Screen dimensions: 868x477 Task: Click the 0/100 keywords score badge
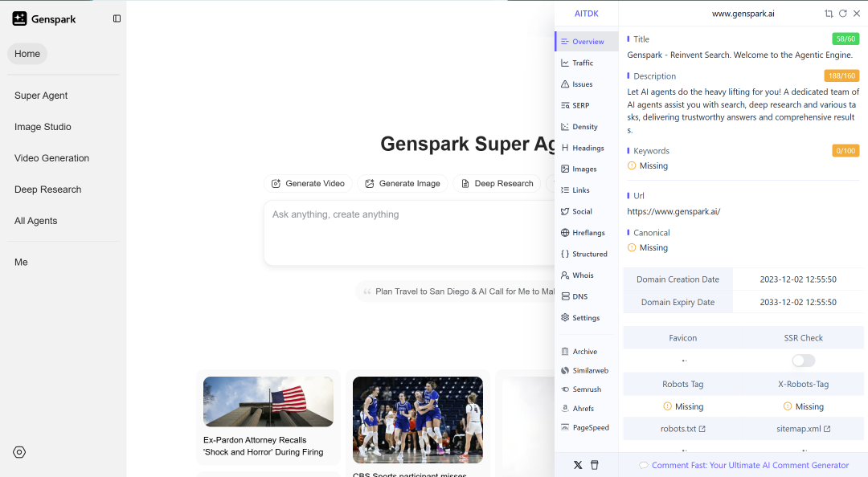[x=845, y=150]
